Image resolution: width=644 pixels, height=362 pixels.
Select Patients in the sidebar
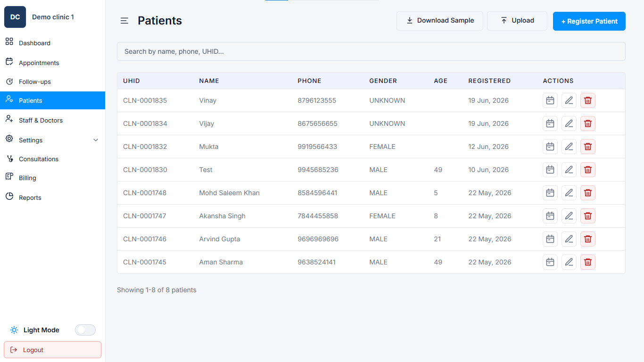tap(52, 100)
